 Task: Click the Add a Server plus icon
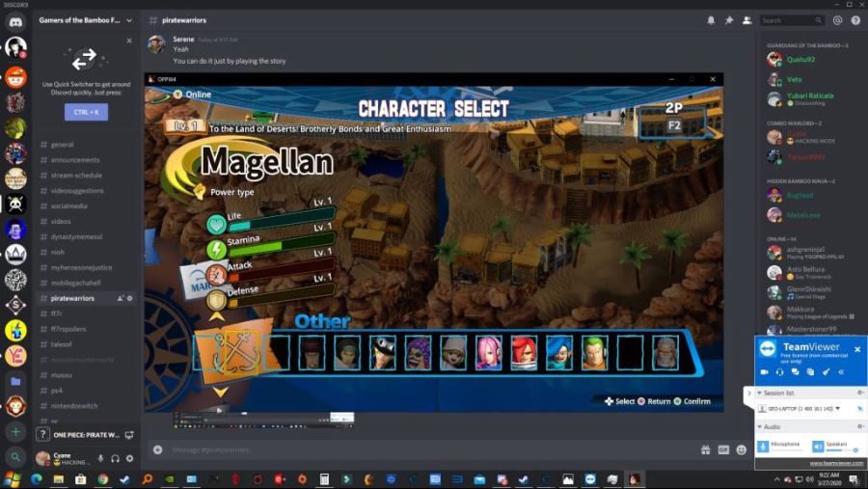(x=15, y=432)
